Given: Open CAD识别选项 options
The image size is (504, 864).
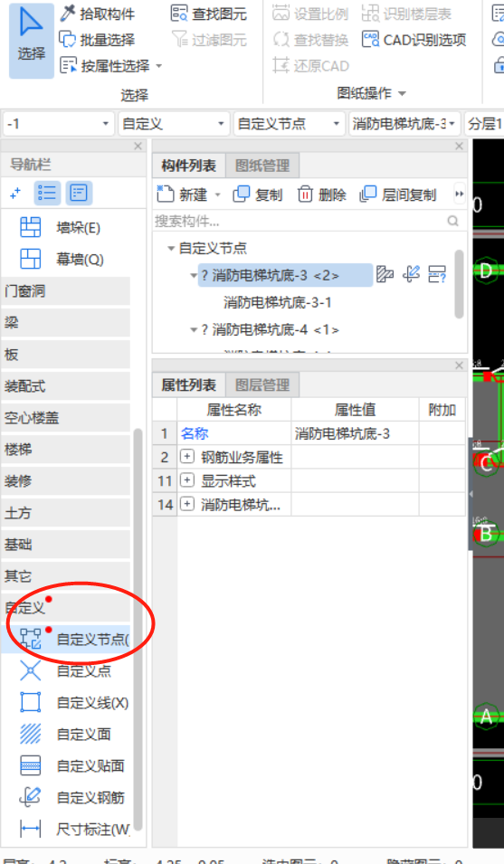Looking at the screenshot, I should point(414,40).
